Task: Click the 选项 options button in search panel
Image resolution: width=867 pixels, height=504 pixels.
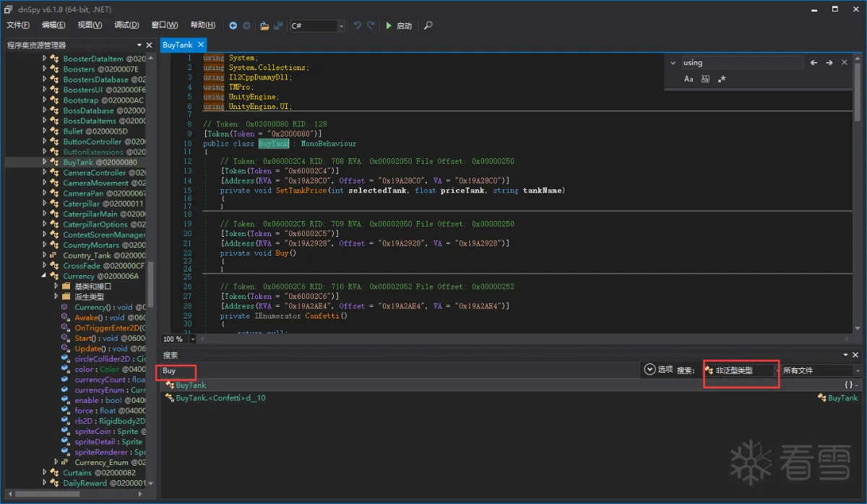Action: click(657, 370)
